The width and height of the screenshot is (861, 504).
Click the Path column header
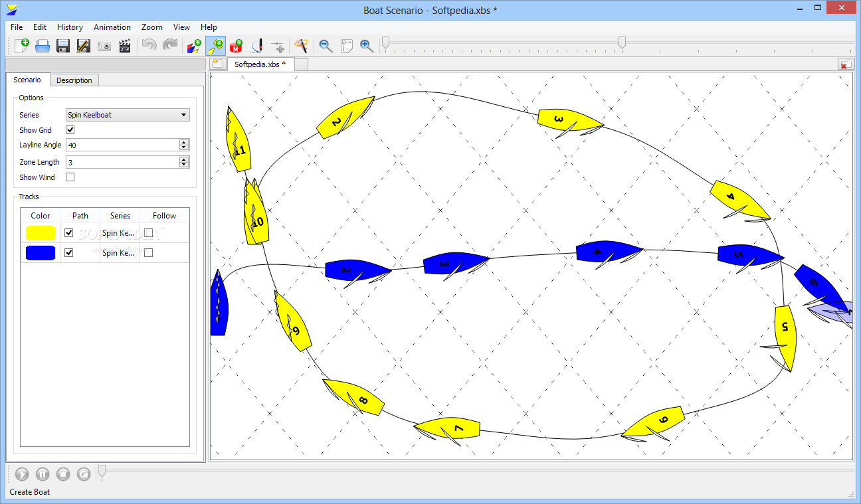pyautogui.click(x=80, y=216)
